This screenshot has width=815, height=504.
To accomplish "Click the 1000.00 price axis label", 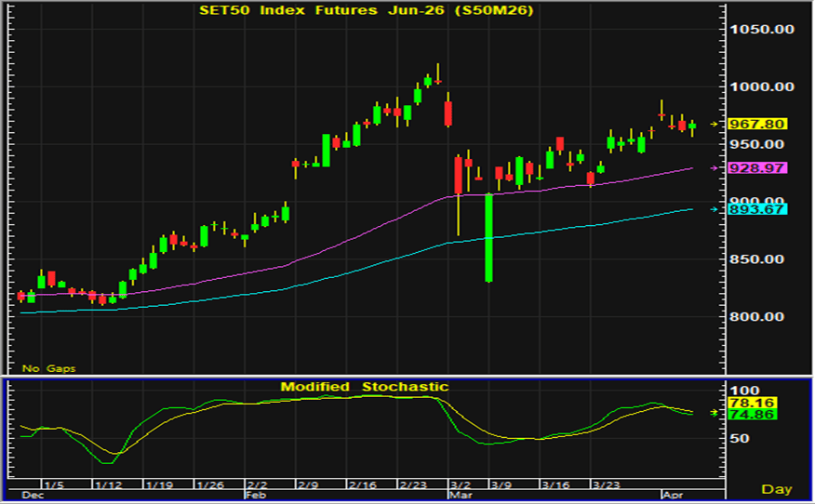I will click(x=763, y=86).
